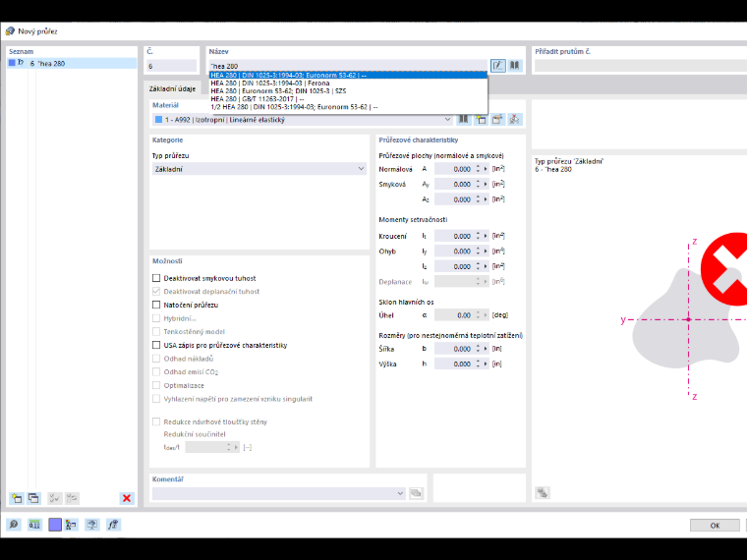Expand arrow menu next to Výška h value
747x560 pixels.
pyautogui.click(x=486, y=364)
